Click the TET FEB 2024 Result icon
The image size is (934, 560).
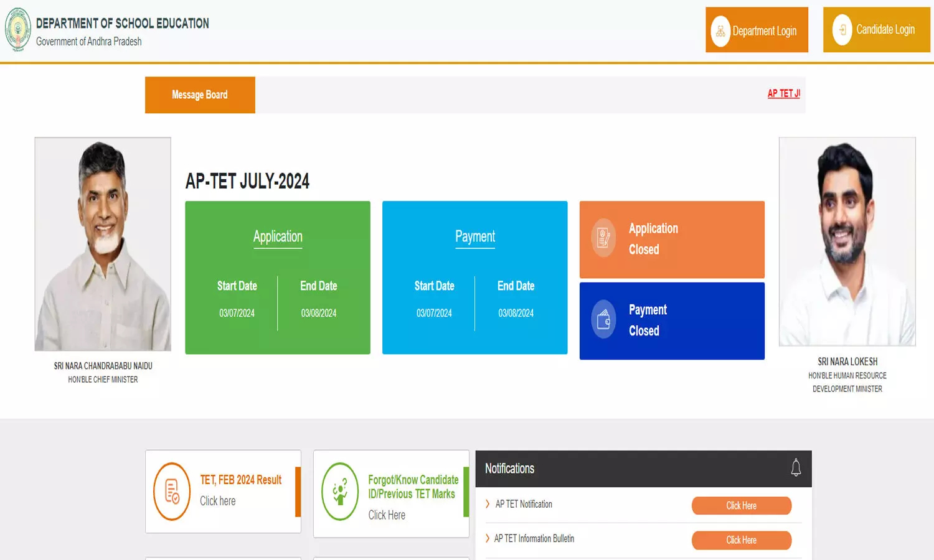pyautogui.click(x=172, y=491)
